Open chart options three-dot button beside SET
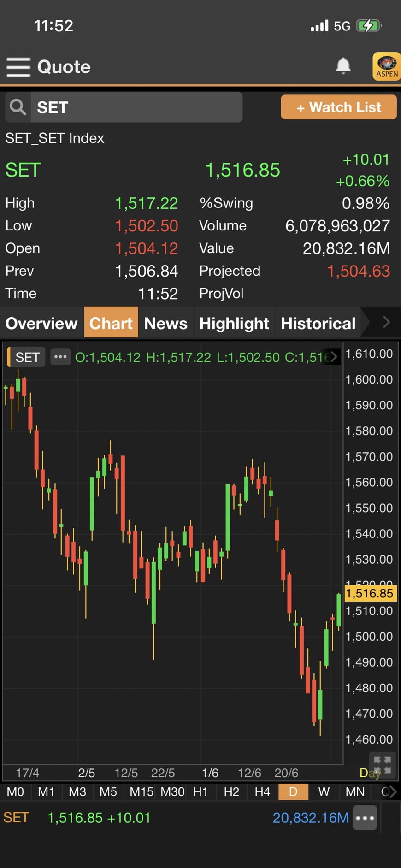Image resolution: width=401 pixels, height=868 pixels. (60, 357)
